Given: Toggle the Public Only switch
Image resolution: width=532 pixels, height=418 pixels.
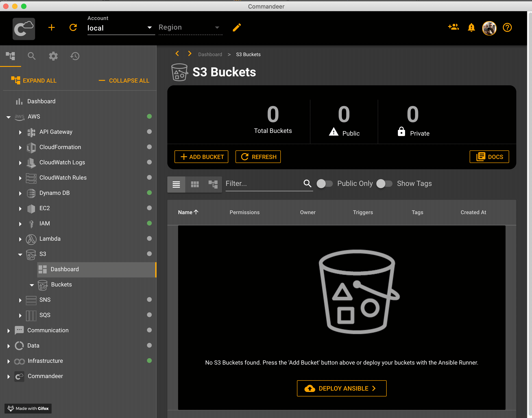Looking at the screenshot, I should 325,184.
